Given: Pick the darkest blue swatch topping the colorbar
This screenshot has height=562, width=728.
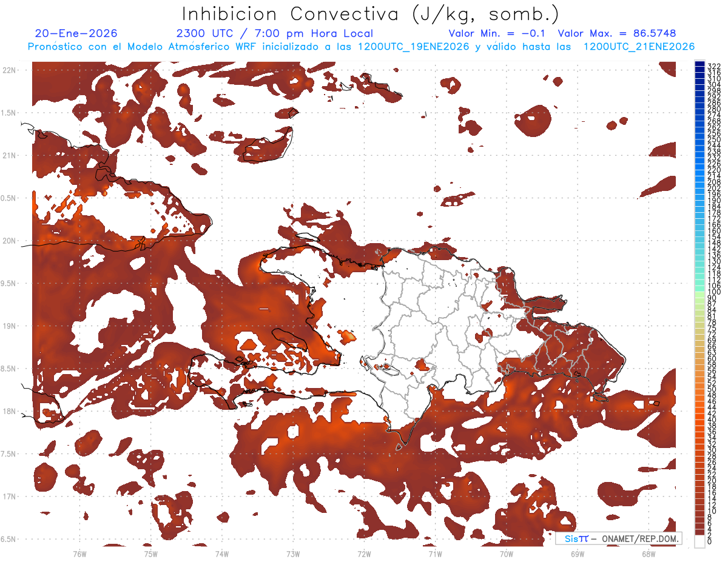Looking at the screenshot, I should click(699, 64).
